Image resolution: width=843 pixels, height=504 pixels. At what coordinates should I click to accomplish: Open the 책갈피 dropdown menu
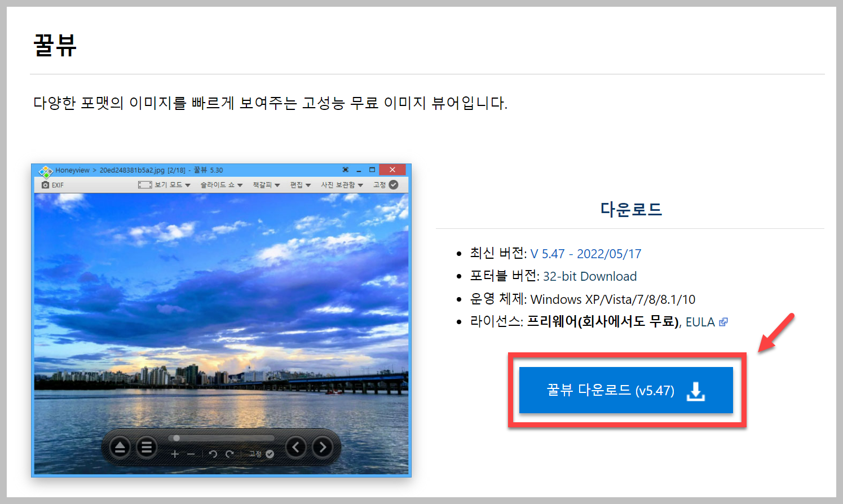coord(266,185)
